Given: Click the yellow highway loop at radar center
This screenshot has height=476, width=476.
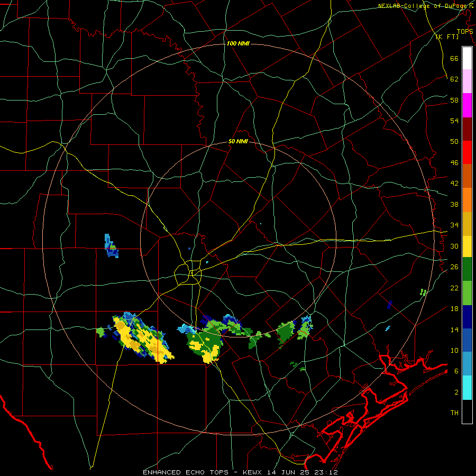Looking at the screenshot, I should coord(188,273).
